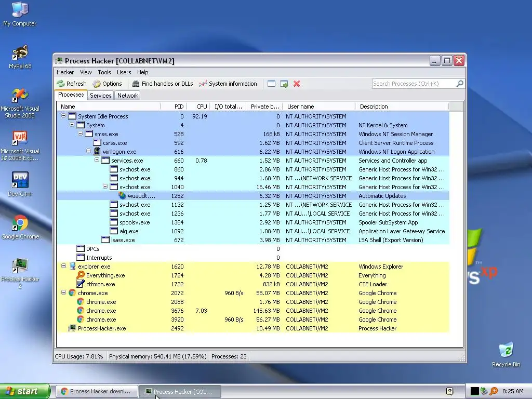Image resolution: width=532 pixels, height=399 pixels.
Task: Click the red X terminate icon
Action: click(297, 84)
